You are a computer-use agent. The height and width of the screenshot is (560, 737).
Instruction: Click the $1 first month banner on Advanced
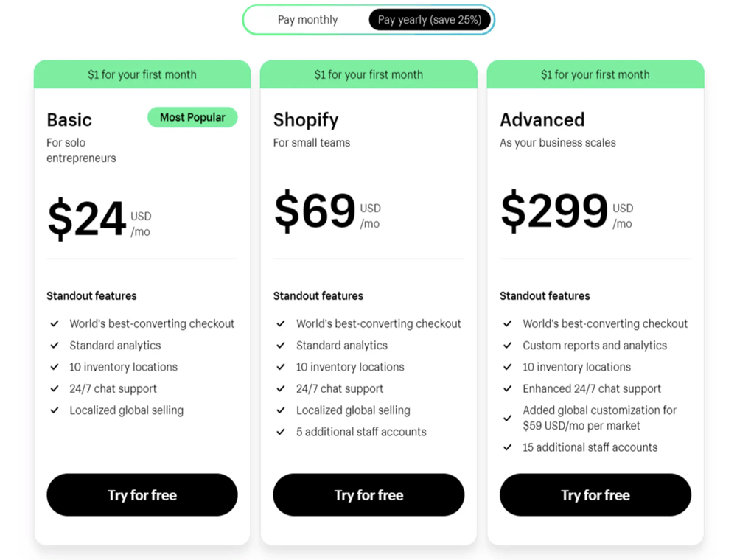[x=595, y=74]
